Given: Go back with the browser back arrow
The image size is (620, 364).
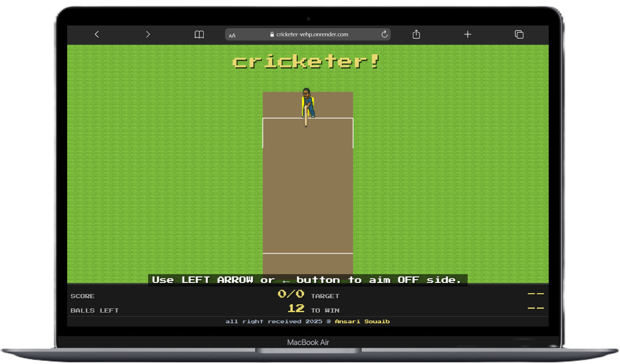Looking at the screenshot, I should (x=97, y=34).
